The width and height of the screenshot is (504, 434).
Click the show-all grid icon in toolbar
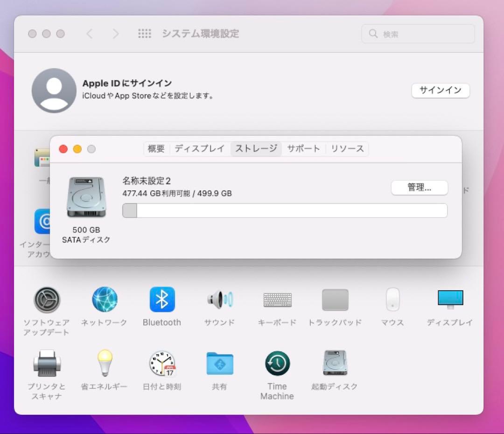tap(145, 33)
